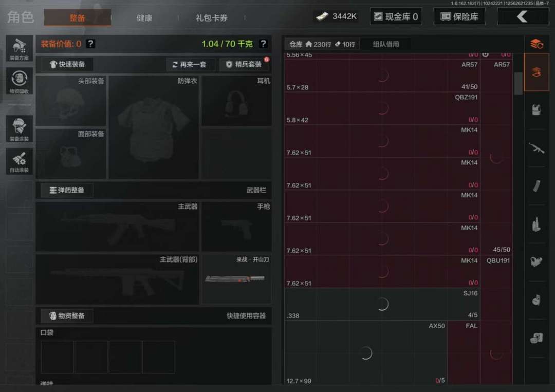Image resolution: width=555 pixels, height=392 pixels.
Task: Switch to the 礼包卡券 tab
Action: click(x=211, y=17)
